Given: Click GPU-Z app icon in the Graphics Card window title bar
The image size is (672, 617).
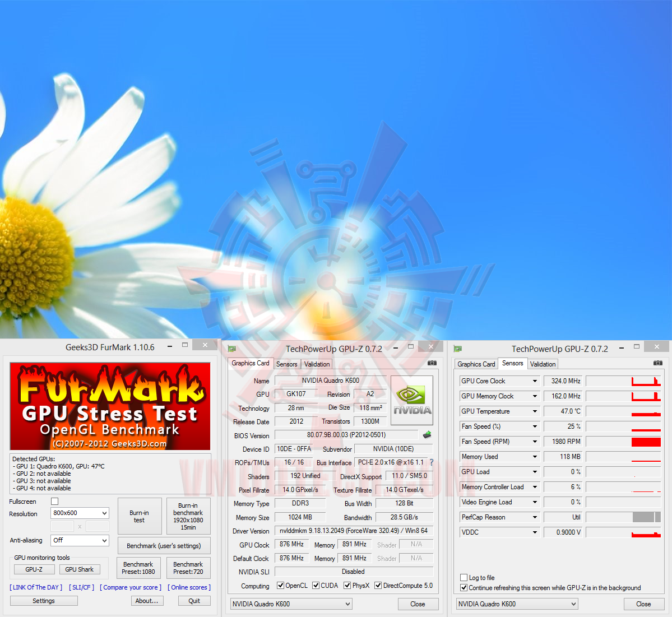Looking at the screenshot, I should click(x=232, y=349).
